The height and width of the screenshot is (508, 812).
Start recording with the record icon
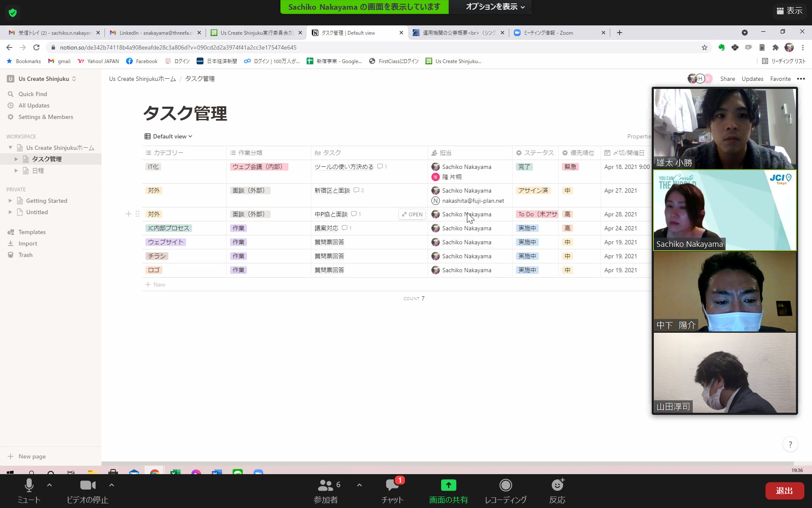(x=505, y=485)
